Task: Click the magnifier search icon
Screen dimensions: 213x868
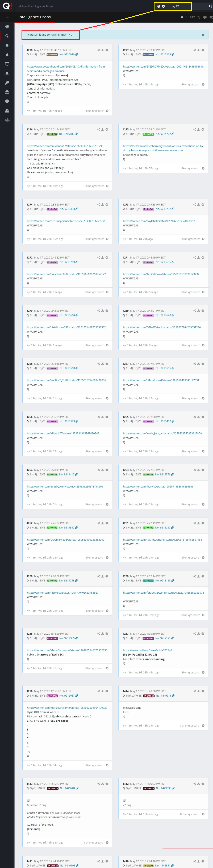Action: tap(210, 6)
